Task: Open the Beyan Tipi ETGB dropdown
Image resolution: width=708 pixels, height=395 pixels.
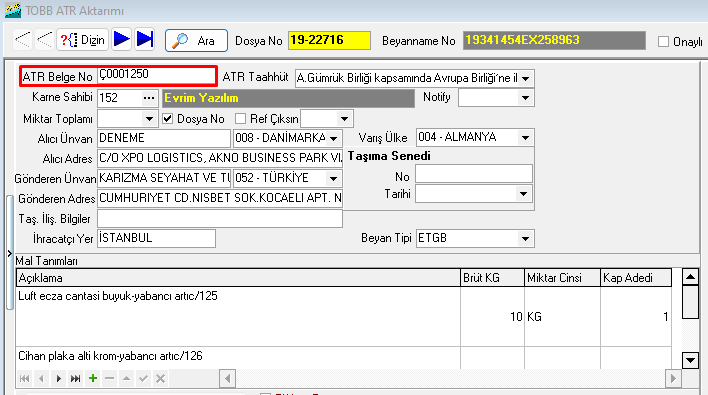Action: pyautogui.click(x=525, y=238)
